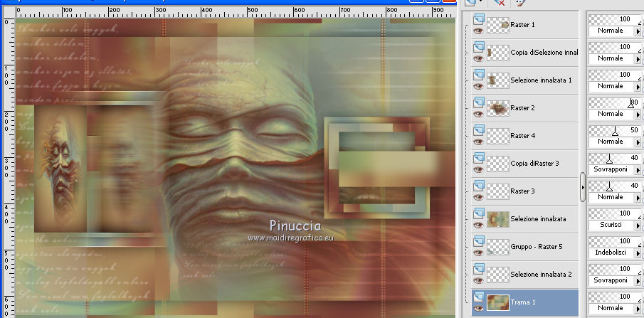Select the Raster 4 layer name
Image resolution: width=644 pixels, height=318 pixels.
tap(522, 136)
